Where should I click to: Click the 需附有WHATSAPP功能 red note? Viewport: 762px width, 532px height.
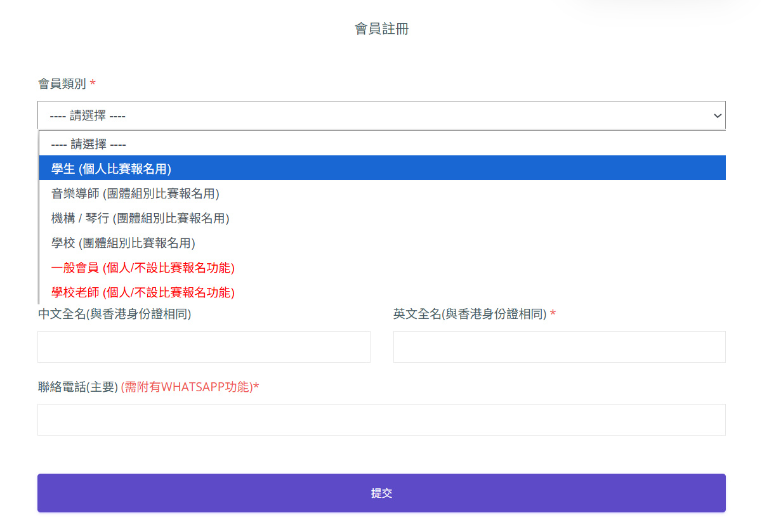click(190, 387)
